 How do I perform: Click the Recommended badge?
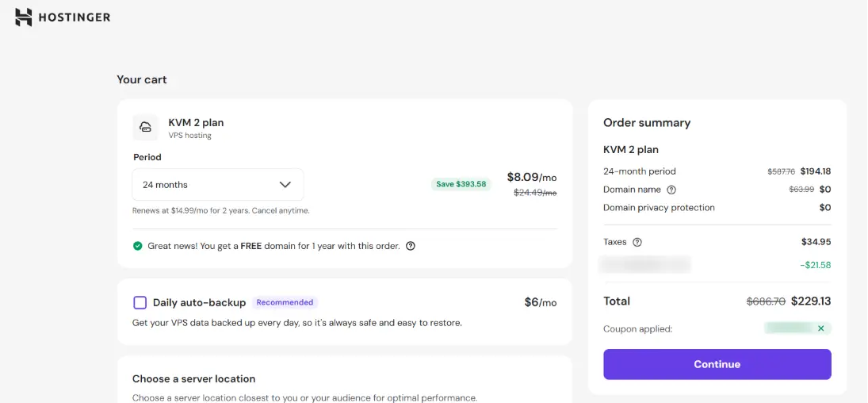[285, 303]
